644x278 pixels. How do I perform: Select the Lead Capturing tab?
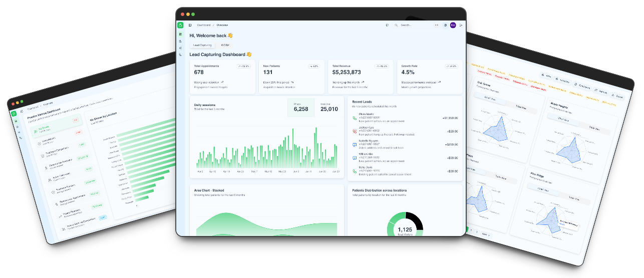(202, 45)
